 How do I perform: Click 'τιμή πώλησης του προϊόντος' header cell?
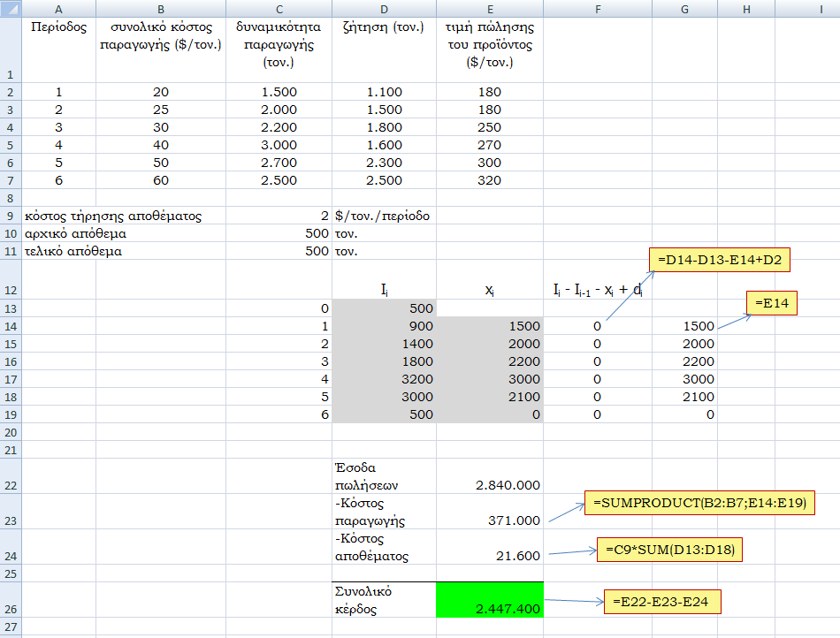click(x=490, y=50)
